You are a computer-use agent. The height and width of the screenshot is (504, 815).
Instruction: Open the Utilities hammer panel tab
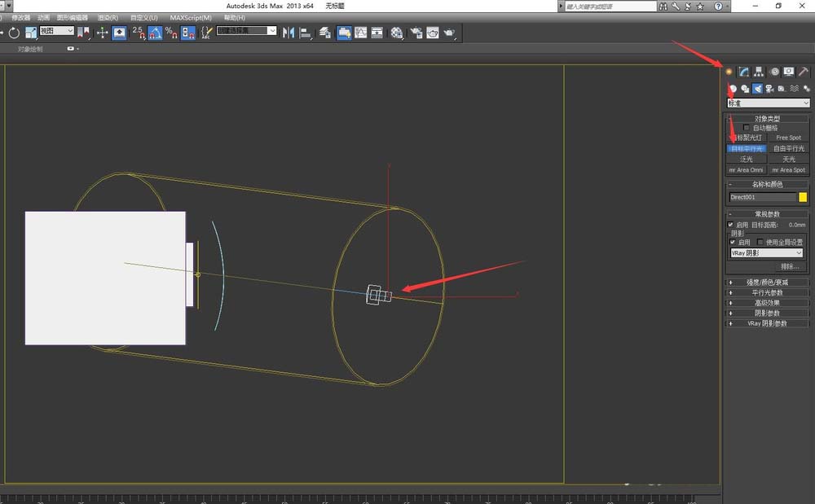[x=804, y=72]
